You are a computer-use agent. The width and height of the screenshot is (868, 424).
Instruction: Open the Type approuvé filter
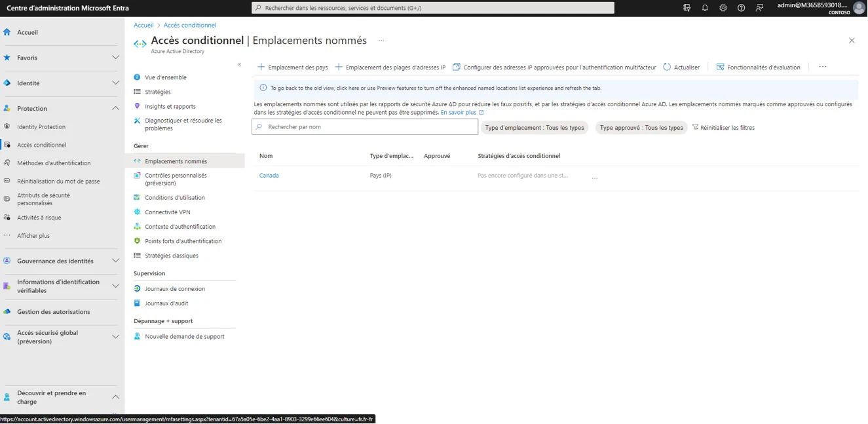[641, 128]
